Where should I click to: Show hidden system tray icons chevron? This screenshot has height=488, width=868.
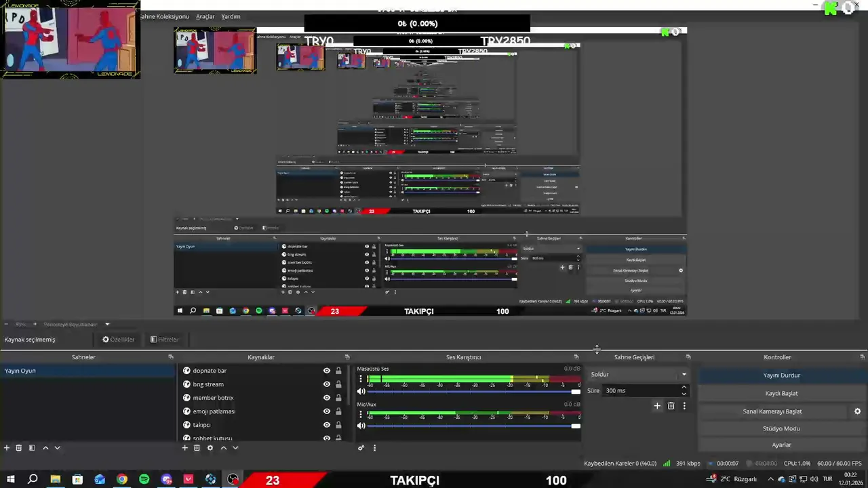tap(770, 479)
